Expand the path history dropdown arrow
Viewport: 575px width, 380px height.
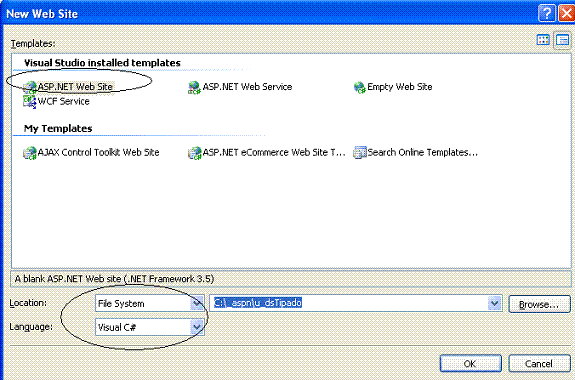[495, 303]
